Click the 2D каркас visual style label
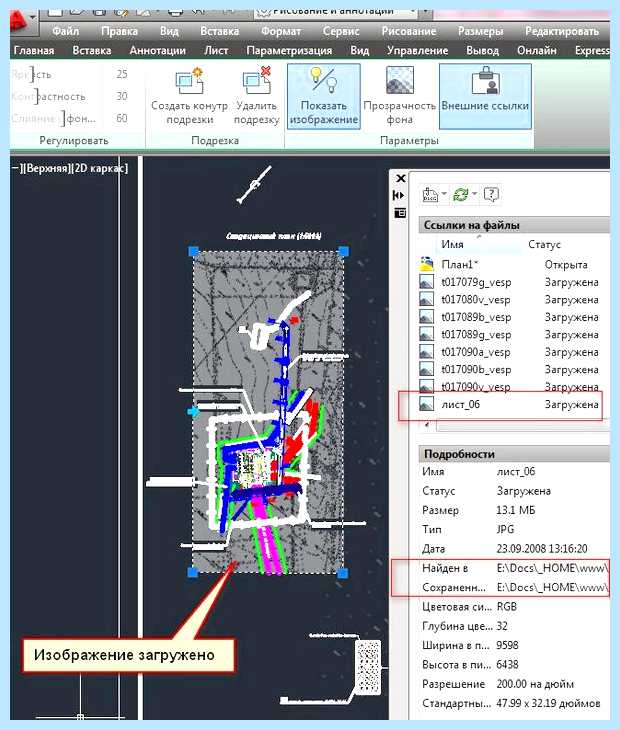 (x=100, y=168)
